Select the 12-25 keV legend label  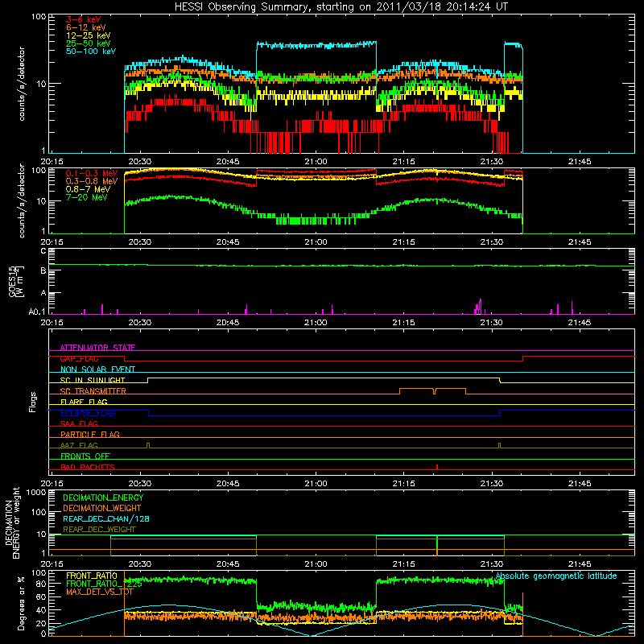coord(89,35)
